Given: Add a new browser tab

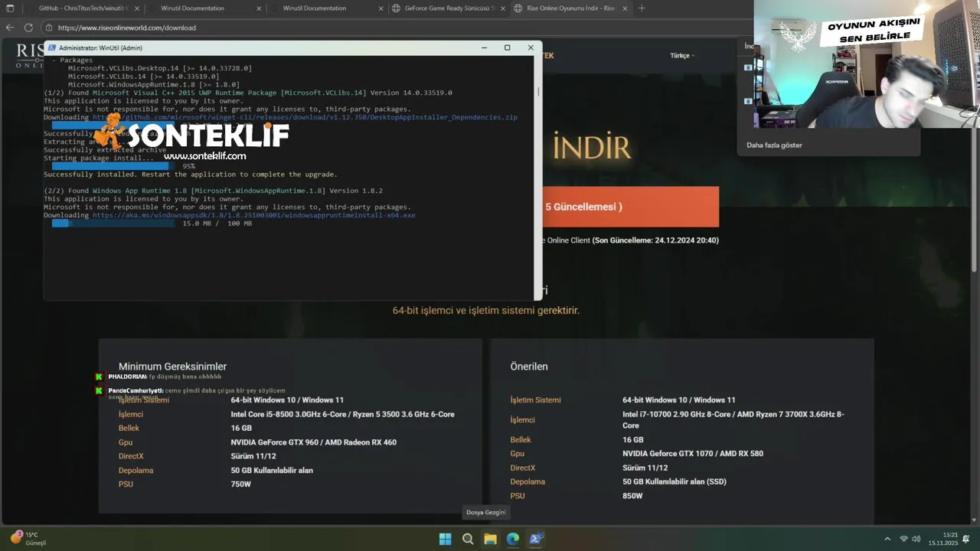Looking at the screenshot, I should 642,8.
